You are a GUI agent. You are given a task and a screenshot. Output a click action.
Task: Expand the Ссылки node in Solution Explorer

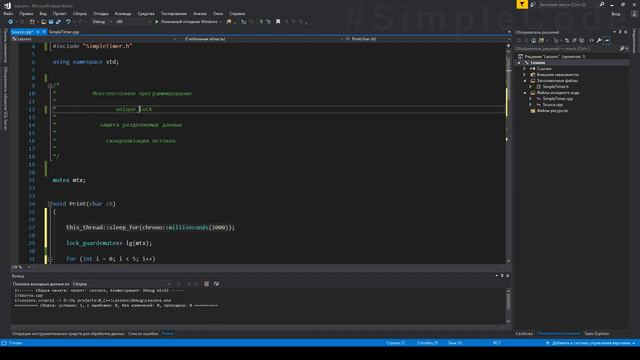click(525, 69)
